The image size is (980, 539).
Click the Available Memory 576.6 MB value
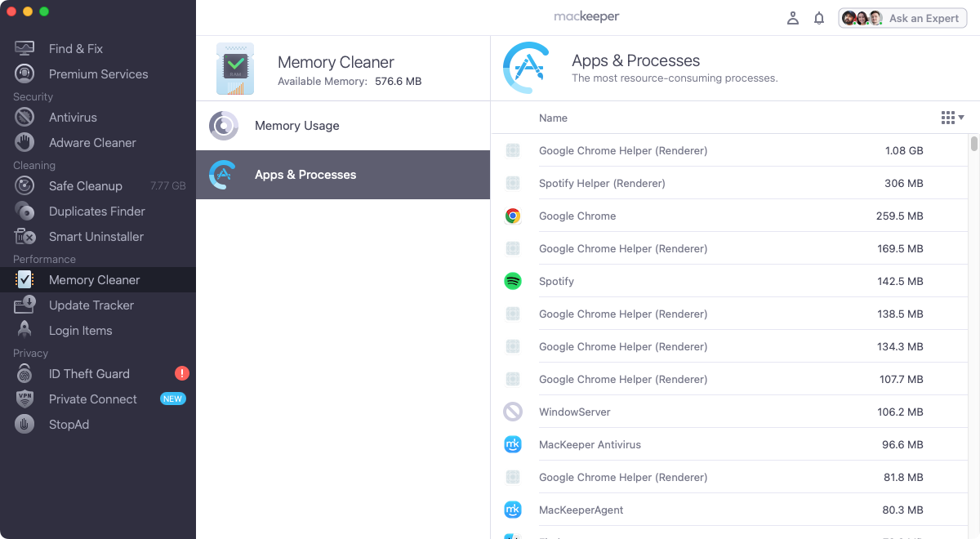[x=399, y=82]
